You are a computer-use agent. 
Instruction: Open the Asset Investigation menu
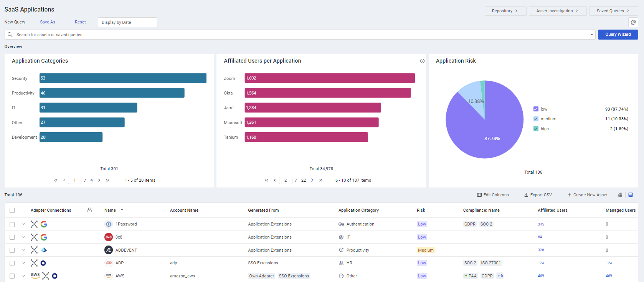coord(558,11)
